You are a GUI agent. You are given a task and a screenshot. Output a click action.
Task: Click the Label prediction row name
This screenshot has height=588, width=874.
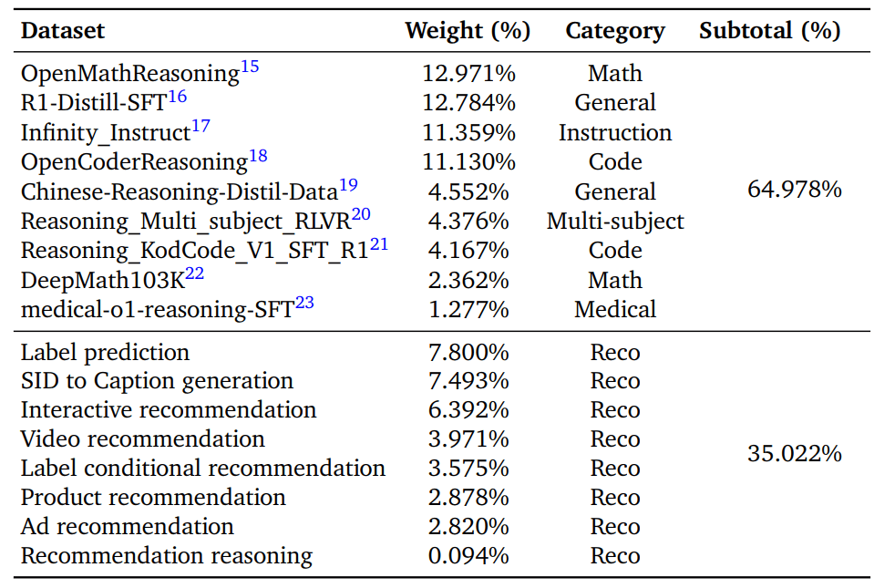(106, 353)
